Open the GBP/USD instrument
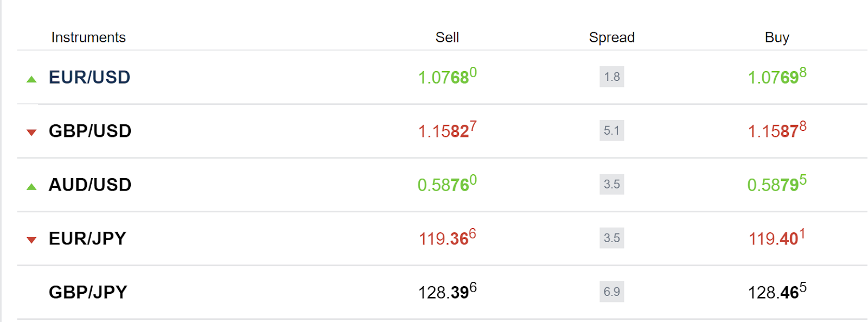 (x=90, y=131)
